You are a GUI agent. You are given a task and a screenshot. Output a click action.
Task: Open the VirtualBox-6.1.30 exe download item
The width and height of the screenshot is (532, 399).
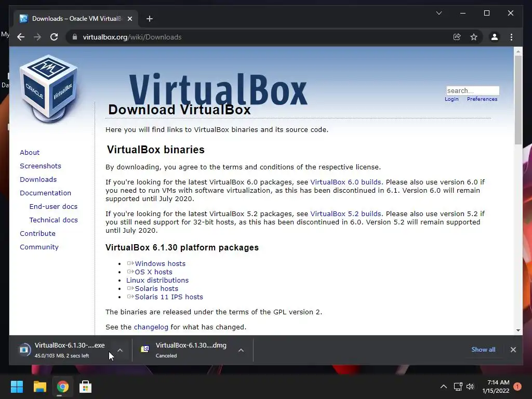pos(70,350)
